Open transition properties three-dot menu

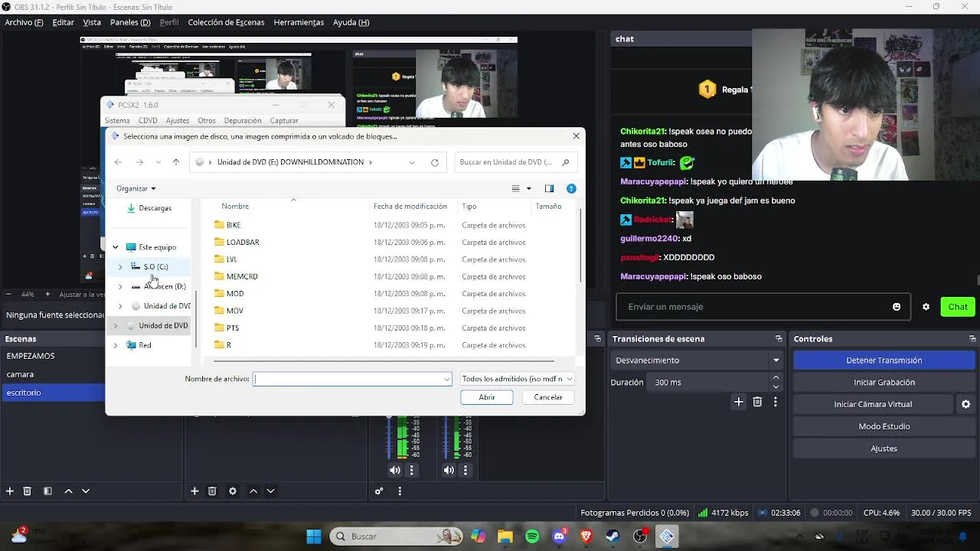coord(776,402)
